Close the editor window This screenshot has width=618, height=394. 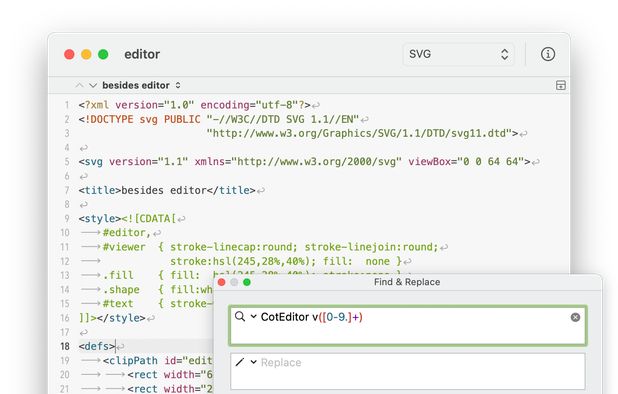(69, 54)
